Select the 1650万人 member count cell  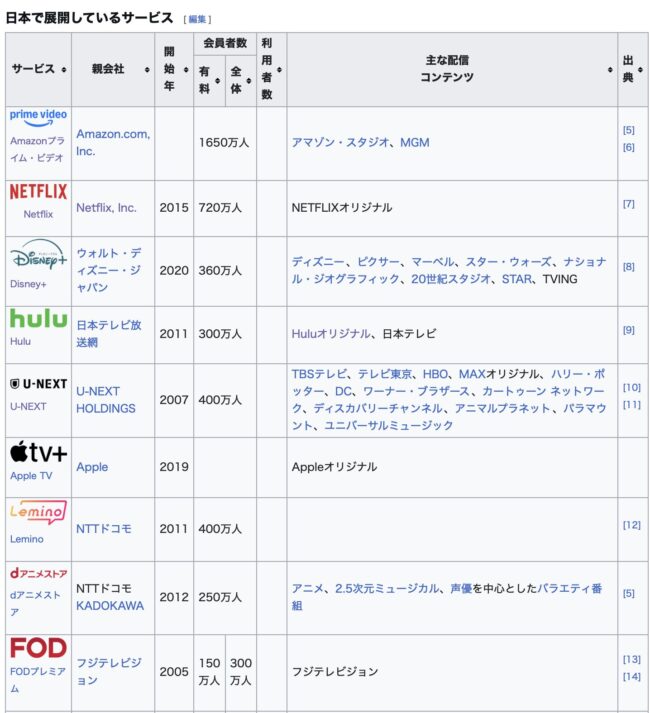tap(224, 143)
